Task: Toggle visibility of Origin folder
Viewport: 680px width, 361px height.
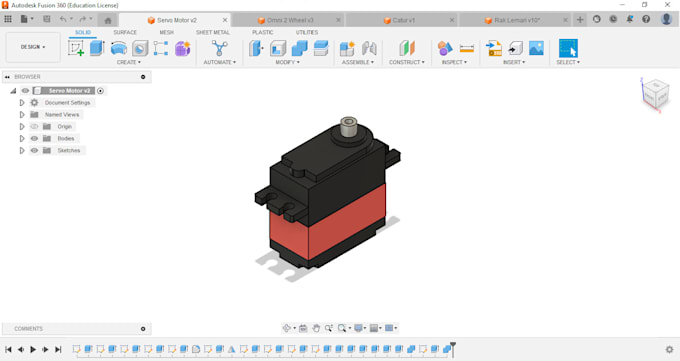Action: [34, 127]
